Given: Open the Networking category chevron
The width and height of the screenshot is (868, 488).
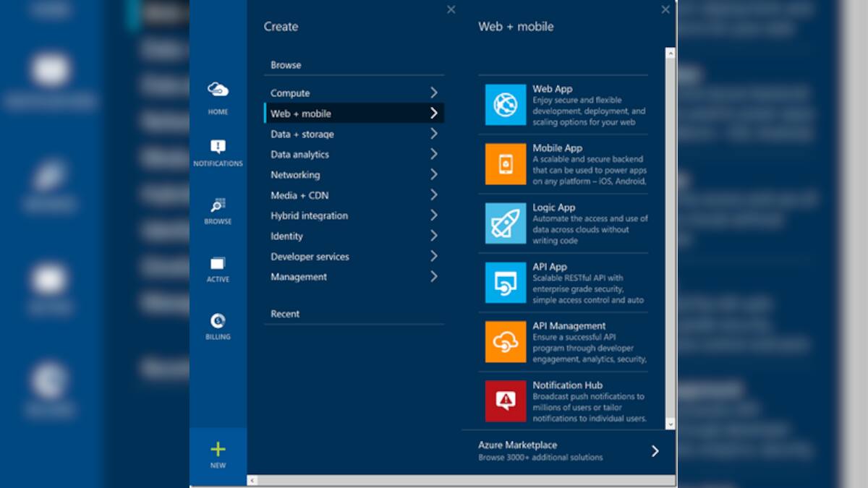Looking at the screenshot, I should tap(434, 174).
